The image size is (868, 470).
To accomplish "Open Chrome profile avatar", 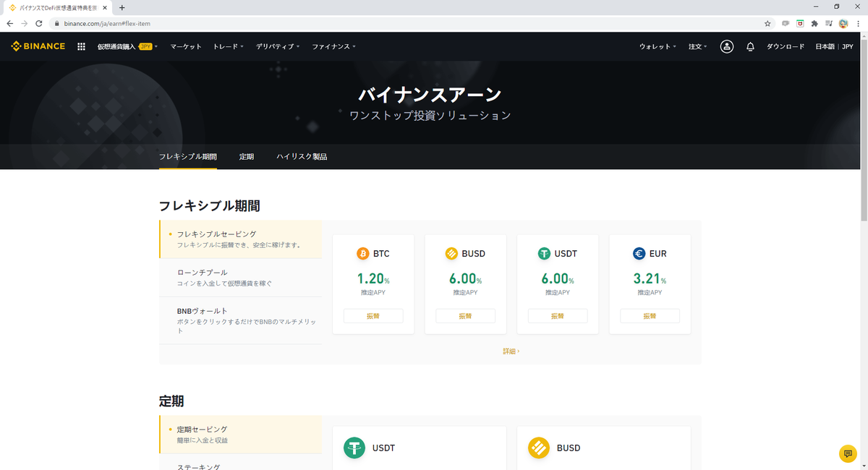I will [x=843, y=23].
